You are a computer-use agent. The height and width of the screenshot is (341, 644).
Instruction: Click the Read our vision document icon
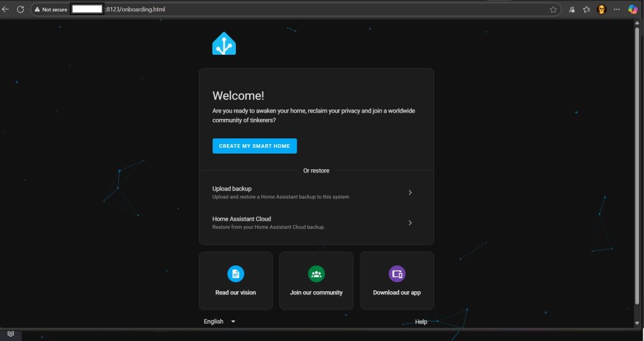(x=236, y=274)
